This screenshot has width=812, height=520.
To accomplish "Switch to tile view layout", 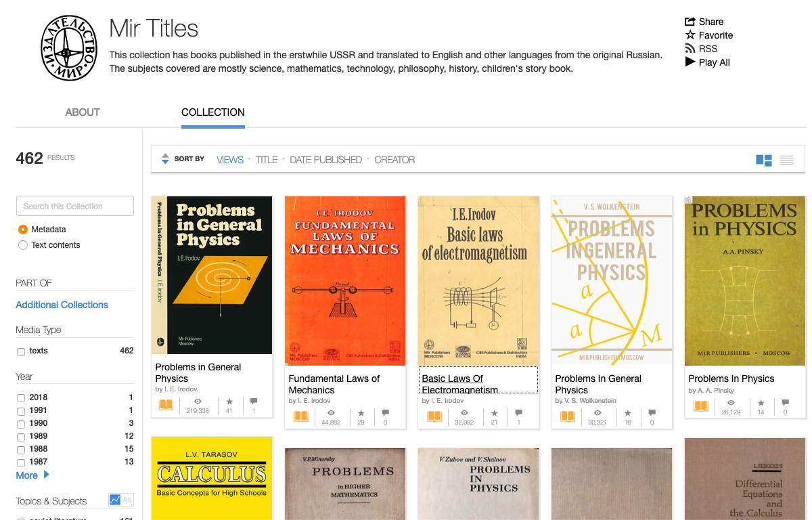I will point(764,160).
